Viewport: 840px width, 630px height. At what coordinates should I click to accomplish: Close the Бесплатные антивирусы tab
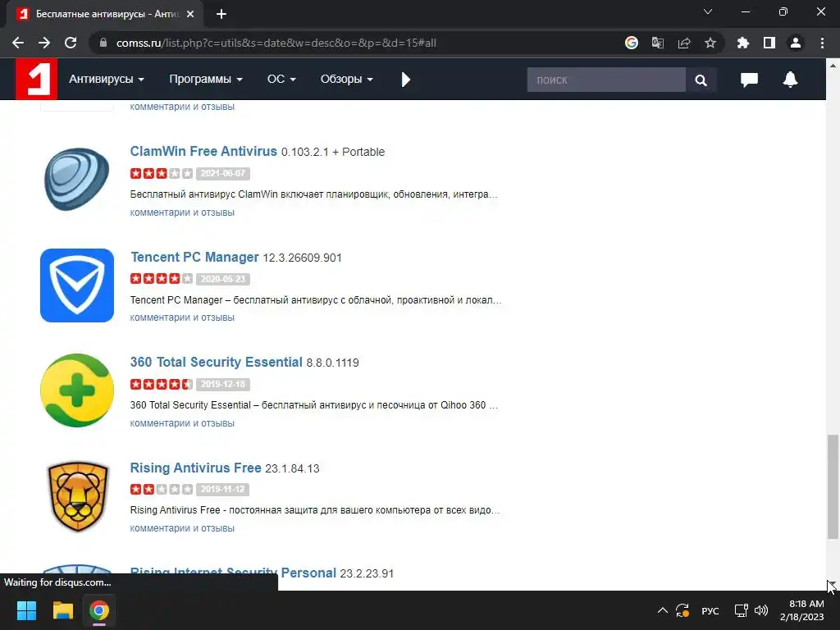(x=190, y=14)
